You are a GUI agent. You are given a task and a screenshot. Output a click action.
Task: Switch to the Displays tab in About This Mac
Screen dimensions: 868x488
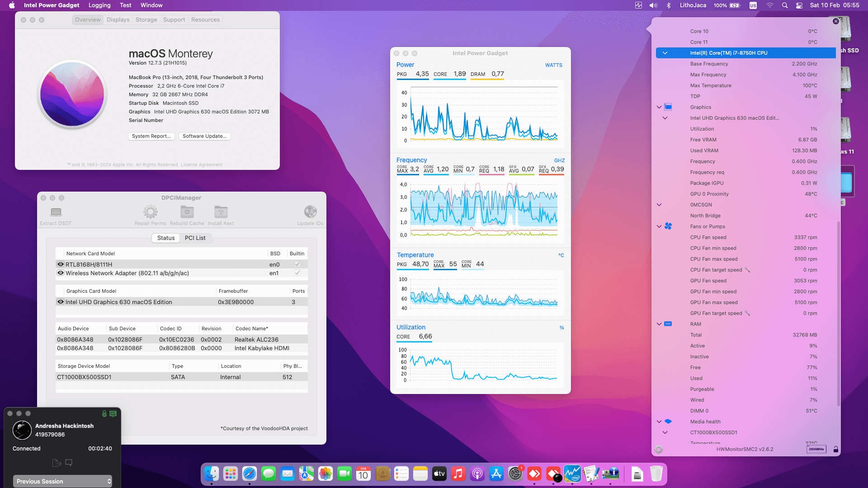click(118, 20)
